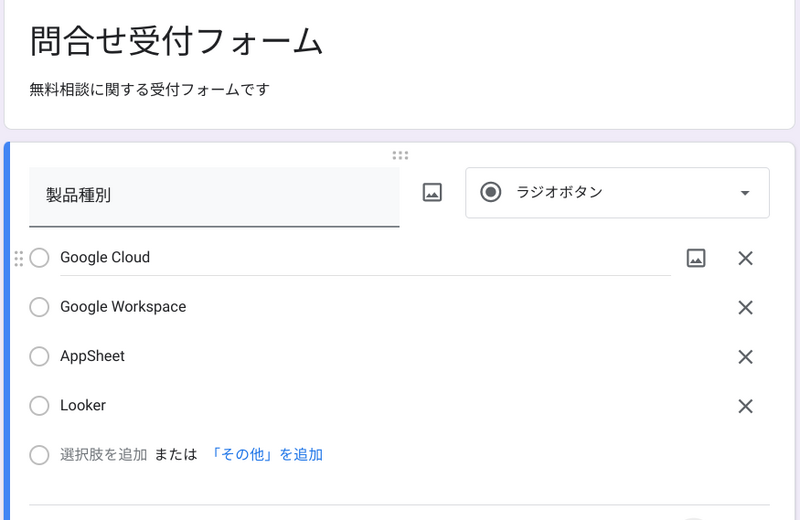Edit the Looker option text
The height and width of the screenshot is (520, 800).
[x=83, y=405]
